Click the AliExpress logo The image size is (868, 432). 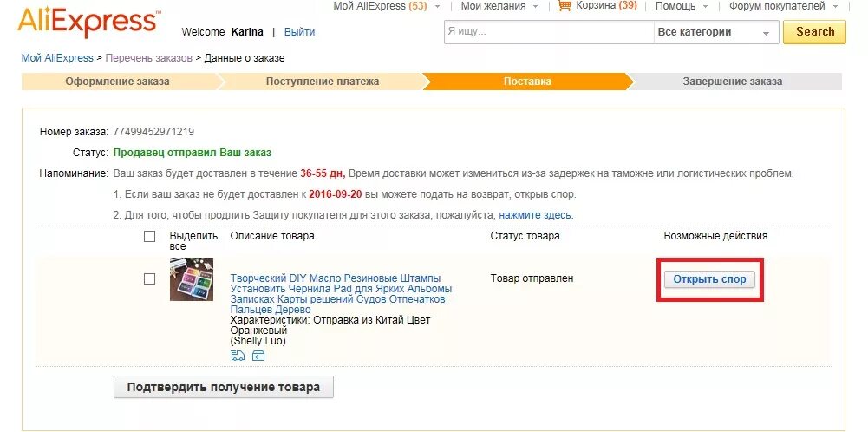tap(88, 21)
